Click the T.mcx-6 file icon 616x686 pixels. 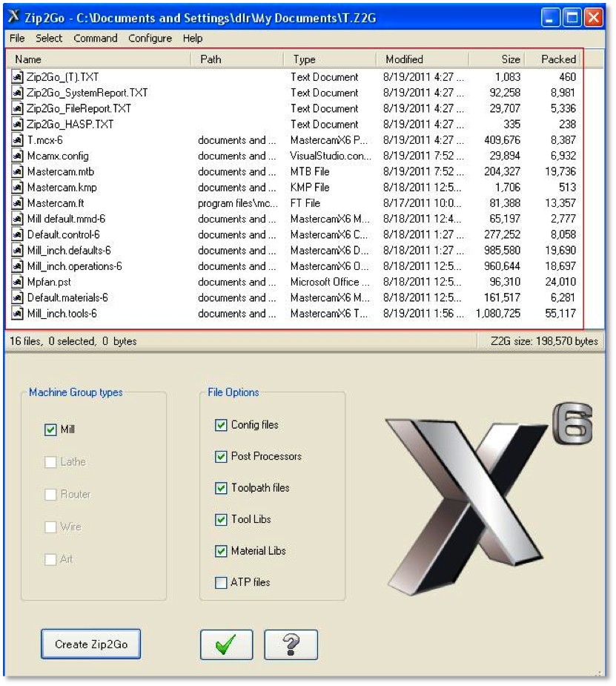point(17,140)
